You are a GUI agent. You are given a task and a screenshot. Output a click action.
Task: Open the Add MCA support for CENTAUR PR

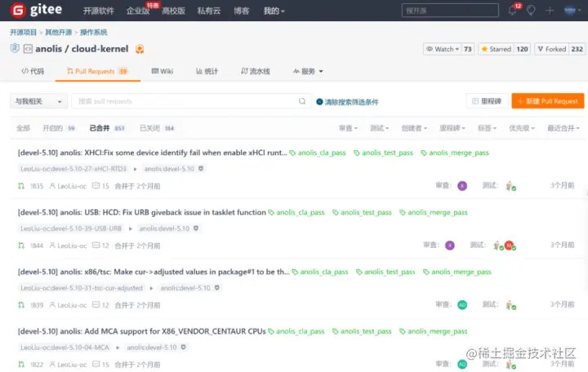(x=142, y=331)
